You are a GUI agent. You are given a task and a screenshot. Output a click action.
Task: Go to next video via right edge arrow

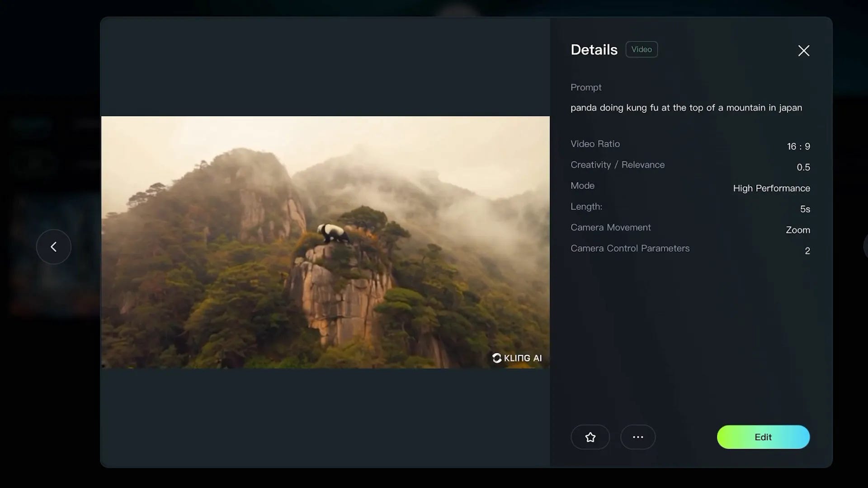coord(865,247)
